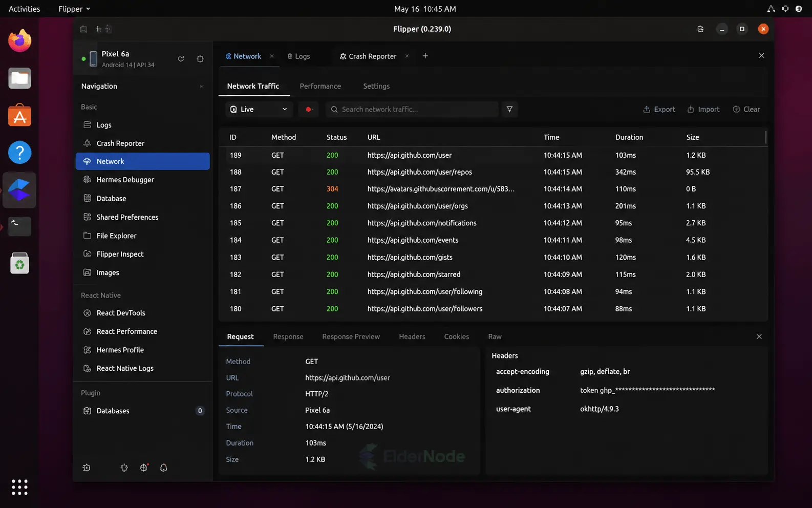Click the red record button in toolbar
The height and width of the screenshot is (508, 812).
coord(309,109)
